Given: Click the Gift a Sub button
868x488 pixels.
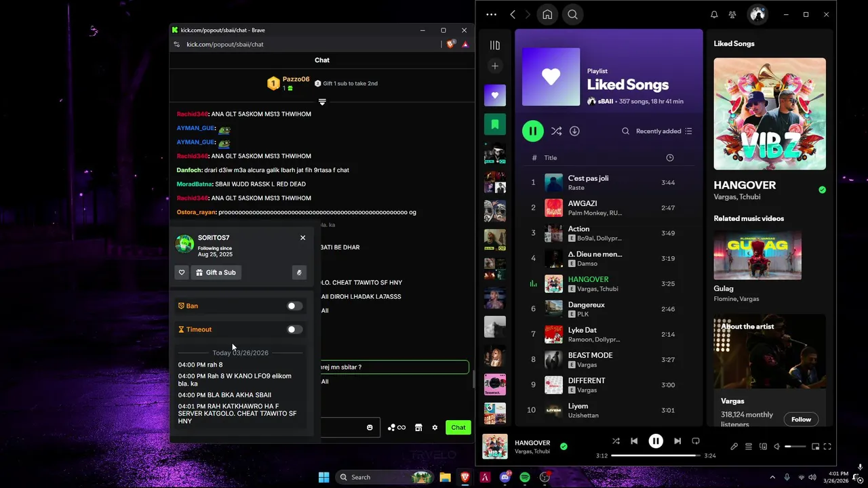Looking at the screenshot, I should (x=216, y=272).
